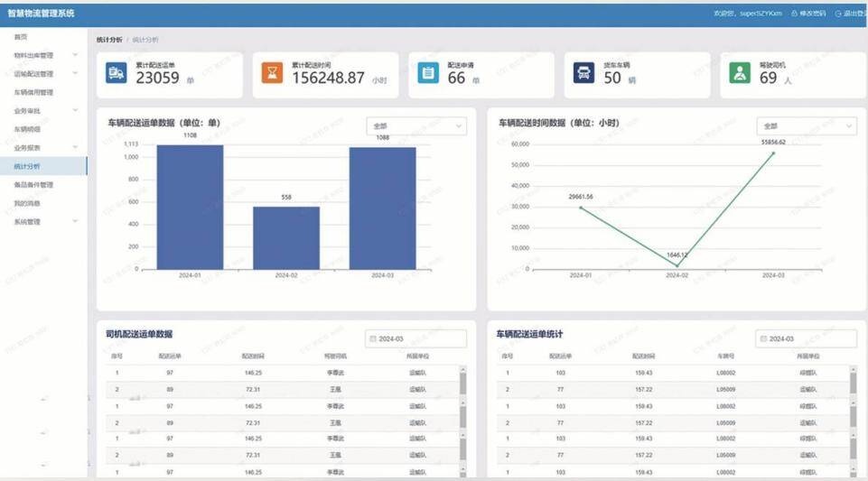Viewport: 868px width, 481px height.
Task: Open 备品备件管理 from the sidebar
Action: (34, 184)
